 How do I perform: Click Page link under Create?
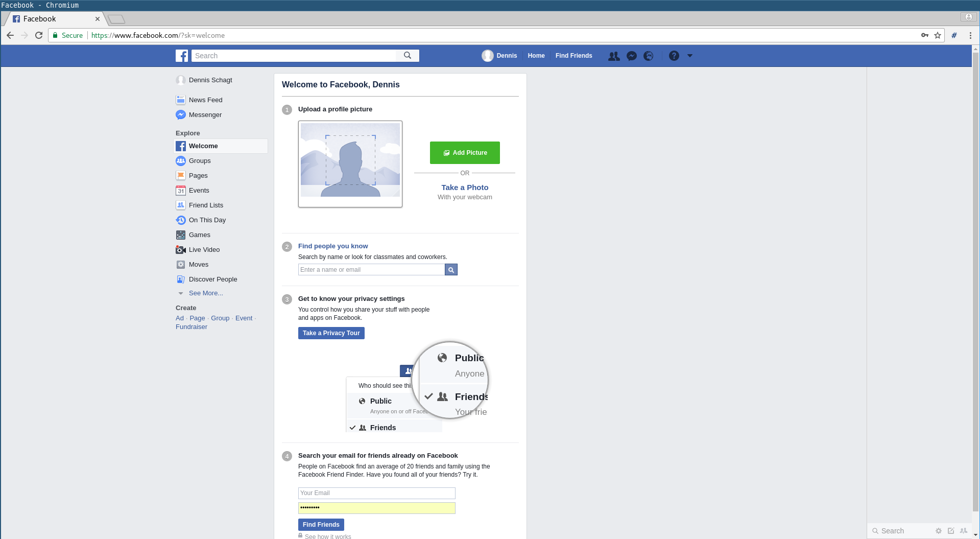tap(197, 318)
